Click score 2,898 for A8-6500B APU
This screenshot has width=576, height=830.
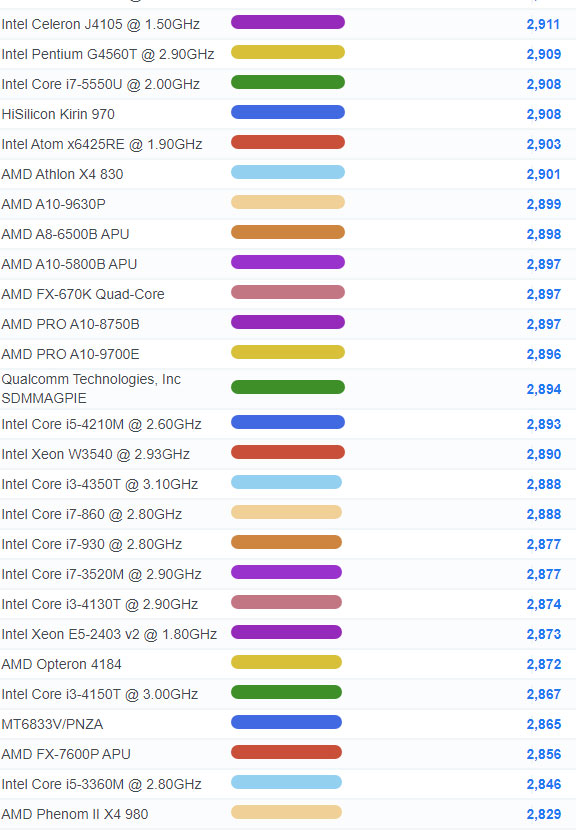544,234
